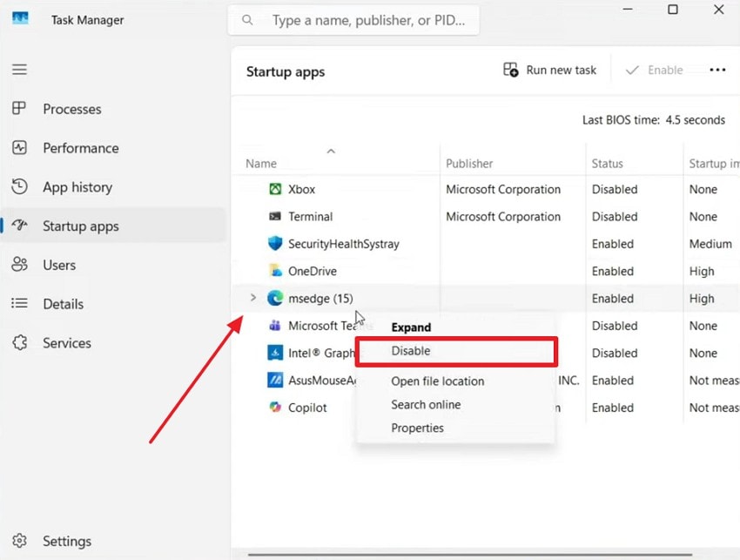Expand the msedge (15) group
Viewport: 740px width, 560px height.
tap(253, 298)
